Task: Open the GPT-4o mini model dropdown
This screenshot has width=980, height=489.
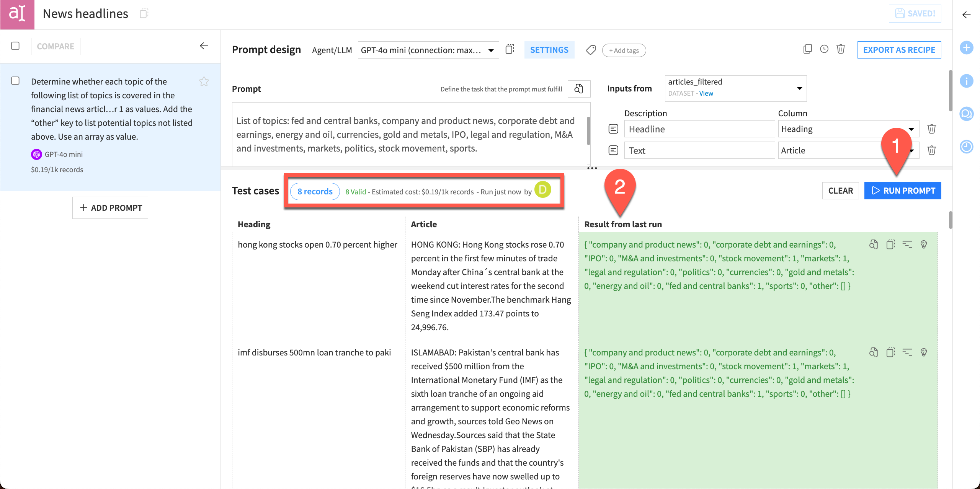Action: coord(428,50)
